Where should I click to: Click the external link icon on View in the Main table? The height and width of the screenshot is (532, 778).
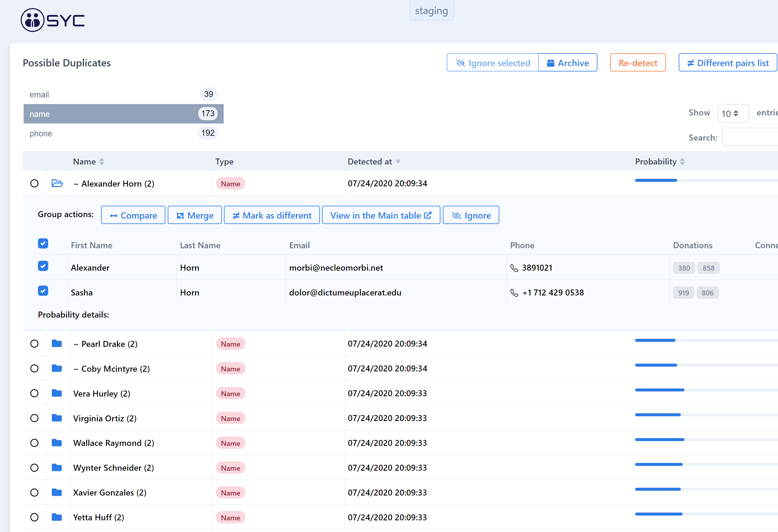tap(428, 215)
